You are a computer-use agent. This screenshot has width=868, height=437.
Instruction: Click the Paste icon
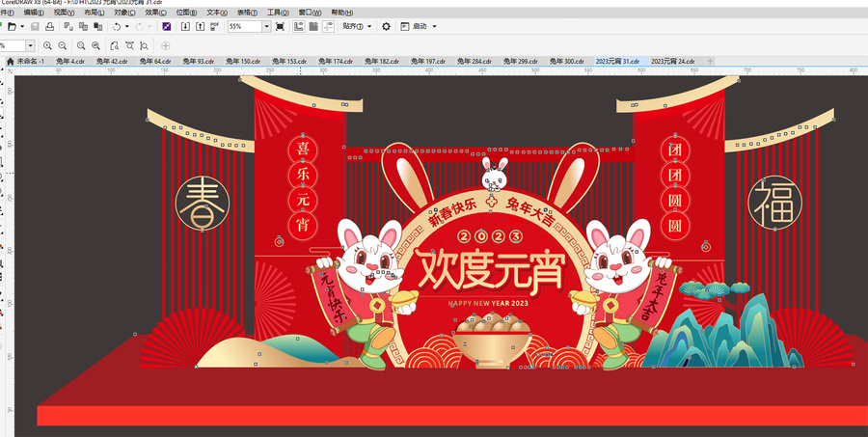point(98,26)
